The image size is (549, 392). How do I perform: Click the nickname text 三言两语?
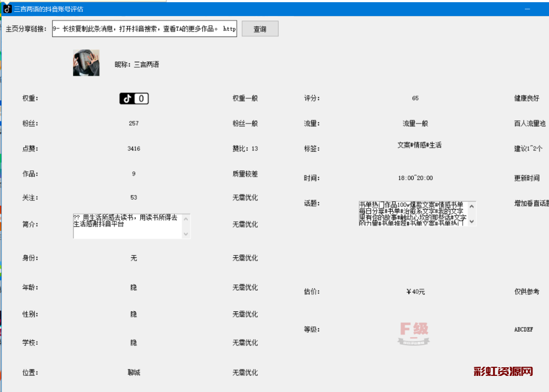click(146, 64)
